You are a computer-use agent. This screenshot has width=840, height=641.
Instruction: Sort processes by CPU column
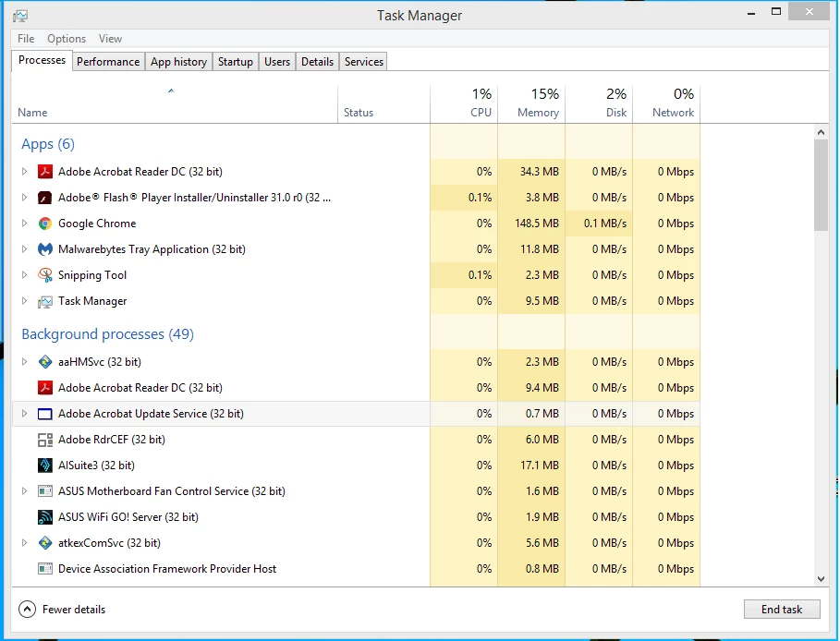(464, 104)
